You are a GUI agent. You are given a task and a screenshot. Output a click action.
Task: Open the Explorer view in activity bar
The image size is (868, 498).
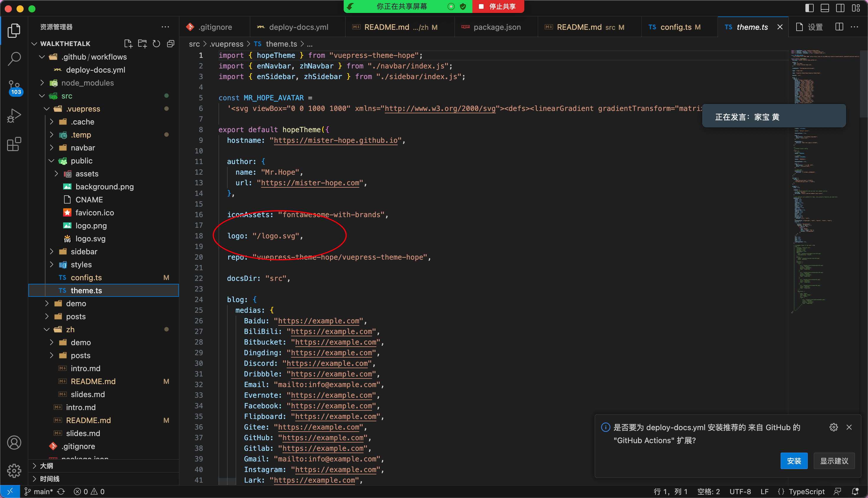point(14,31)
